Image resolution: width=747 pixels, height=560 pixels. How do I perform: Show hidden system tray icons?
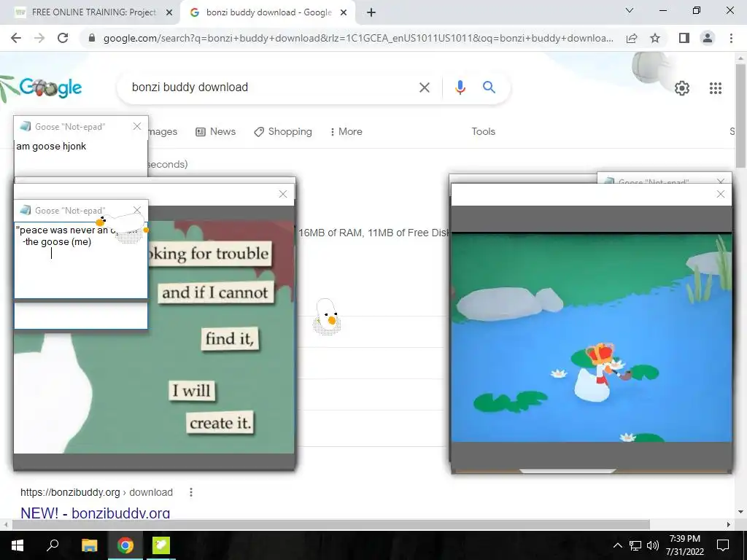(x=617, y=545)
